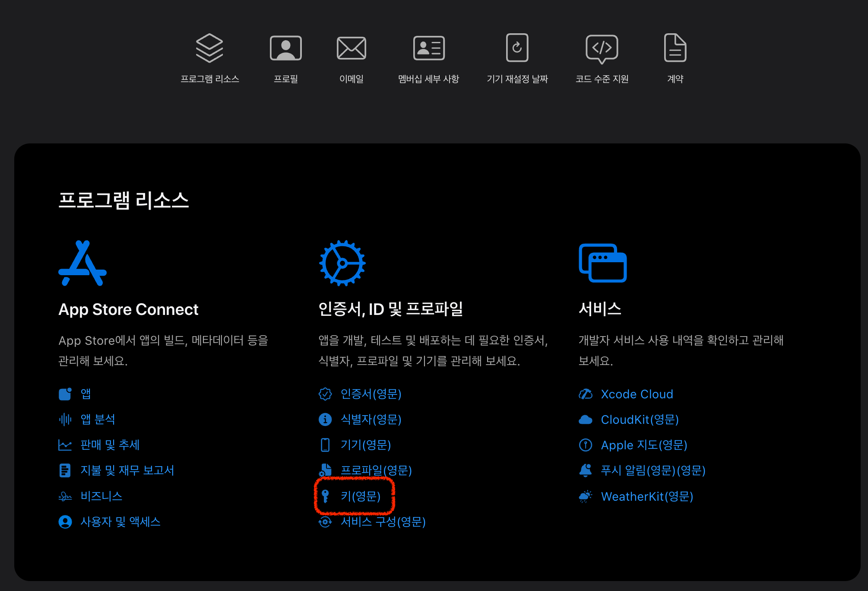Image resolution: width=868 pixels, height=591 pixels.
Task: Open the 판매 및 추세 link
Action: point(110,445)
